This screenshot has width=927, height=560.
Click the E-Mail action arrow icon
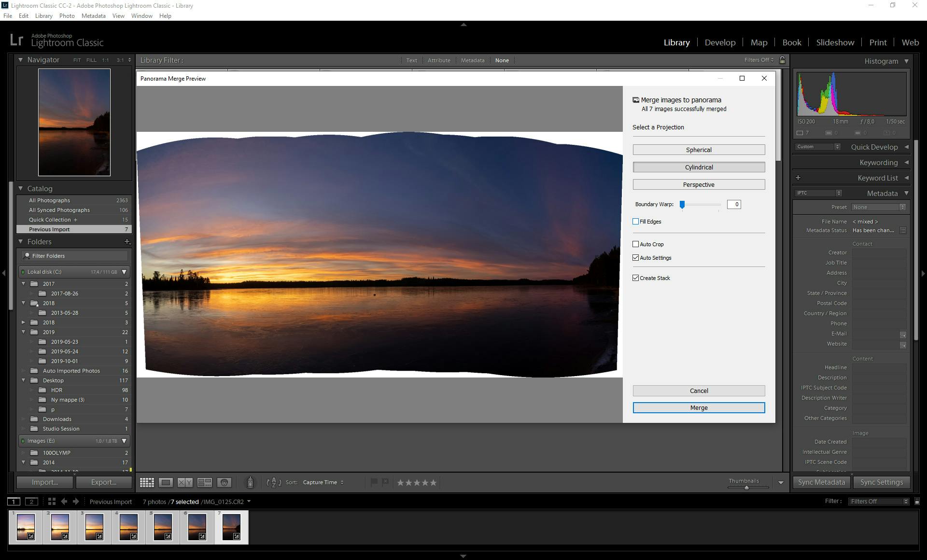pos(903,335)
